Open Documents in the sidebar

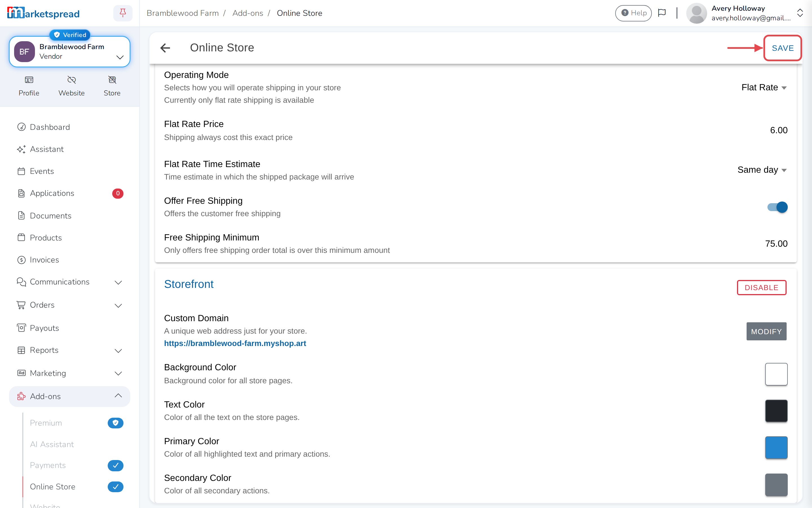(69, 216)
